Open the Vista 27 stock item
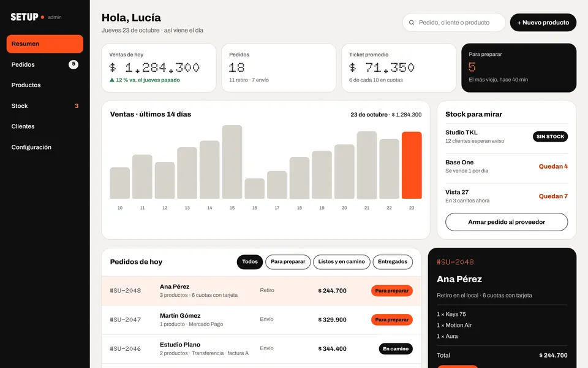The height and width of the screenshot is (368, 588). coord(507,196)
